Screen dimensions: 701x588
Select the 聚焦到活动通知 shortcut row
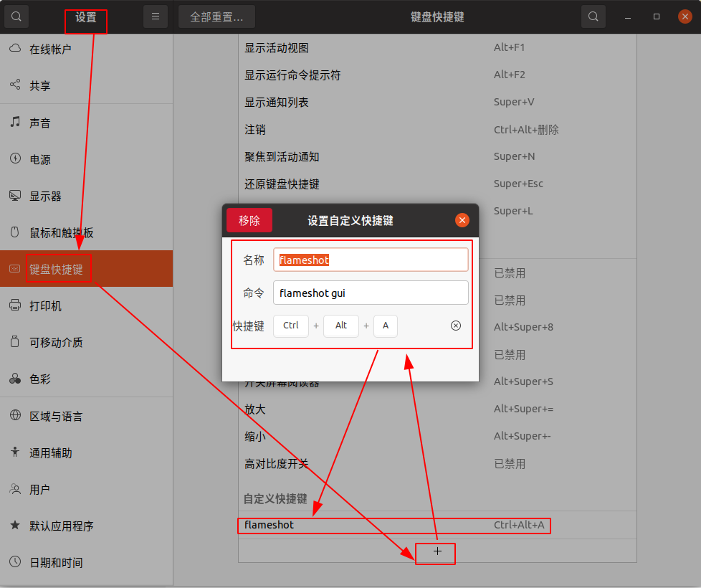[437, 156]
